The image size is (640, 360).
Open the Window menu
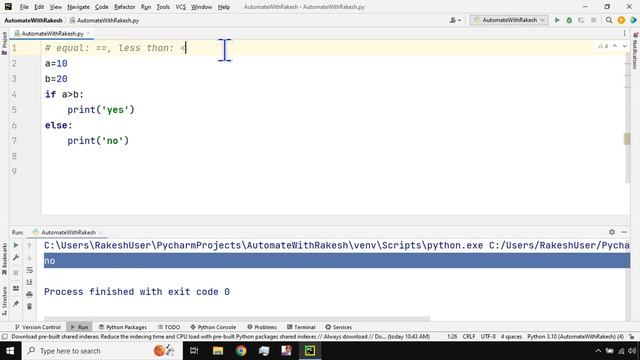(x=202, y=7)
